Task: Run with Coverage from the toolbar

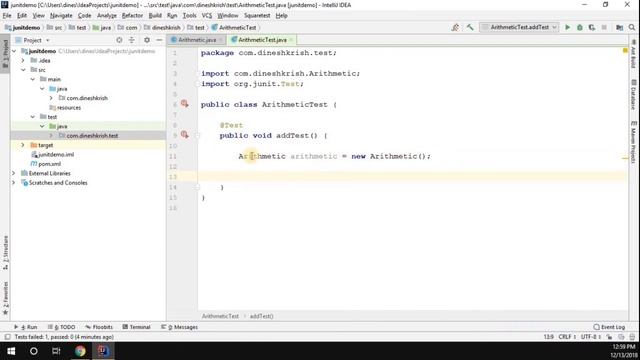Action: [x=592, y=27]
